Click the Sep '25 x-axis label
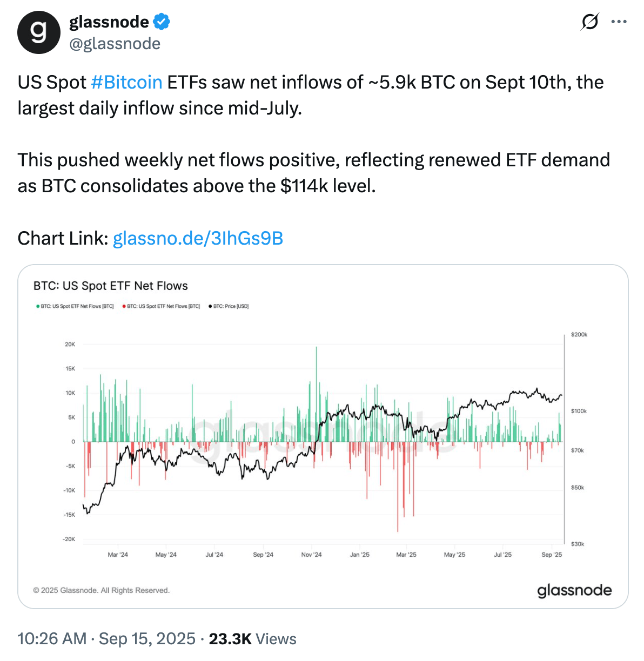Image resolution: width=644 pixels, height=661 pixels. 552,555
